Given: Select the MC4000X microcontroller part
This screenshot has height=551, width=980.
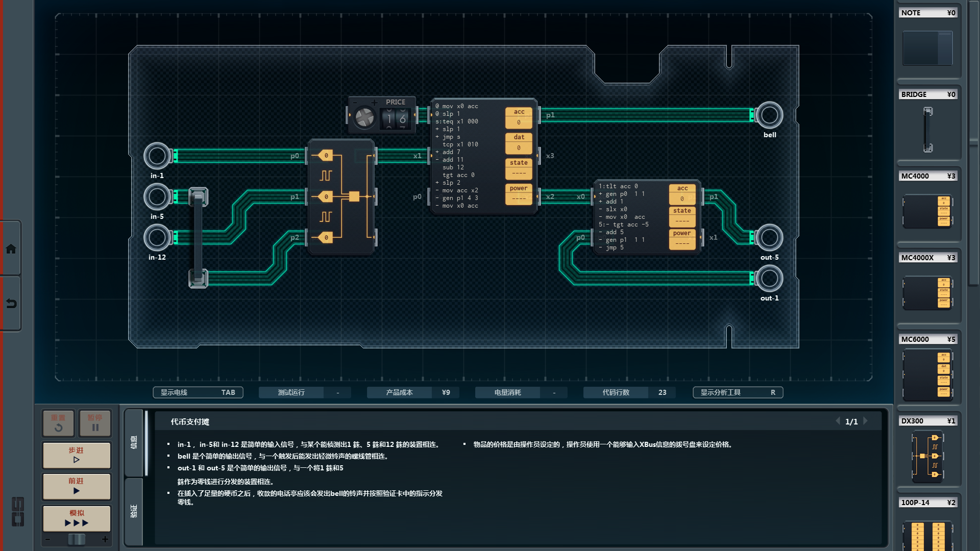Looking at the screenshot, I should click(927, 292).
